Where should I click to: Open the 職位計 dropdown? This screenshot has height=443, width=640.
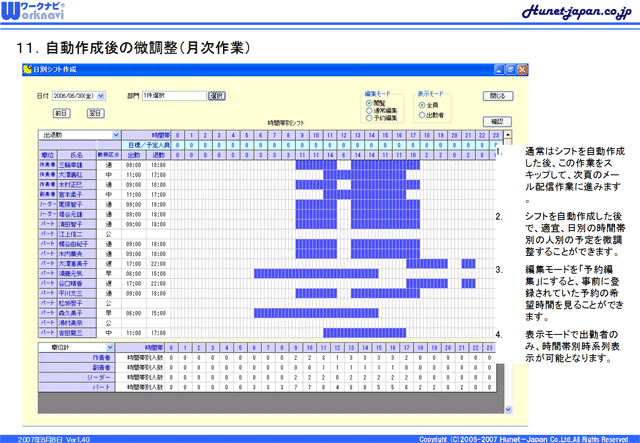pos(116,346)
